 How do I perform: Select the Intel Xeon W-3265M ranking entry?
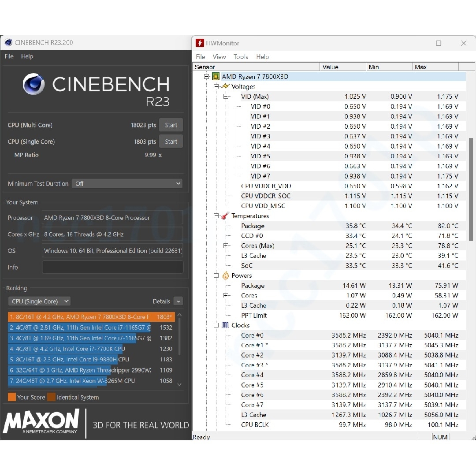tap(91, 381)
